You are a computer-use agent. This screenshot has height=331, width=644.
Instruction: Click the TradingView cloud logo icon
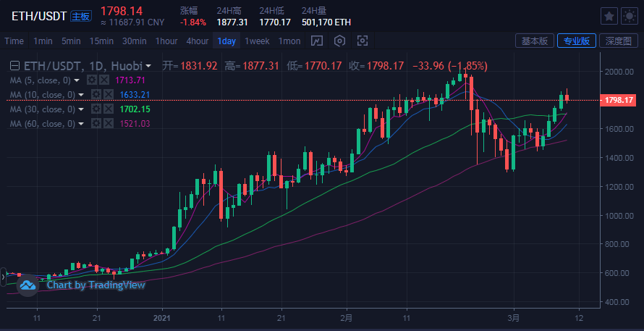tap(28, 285)
